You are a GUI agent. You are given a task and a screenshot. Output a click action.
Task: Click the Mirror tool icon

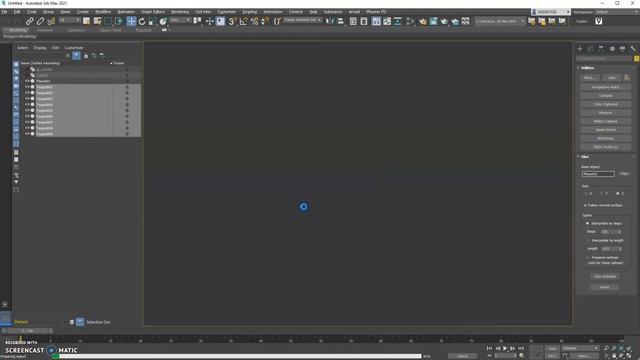coord(329,21)
